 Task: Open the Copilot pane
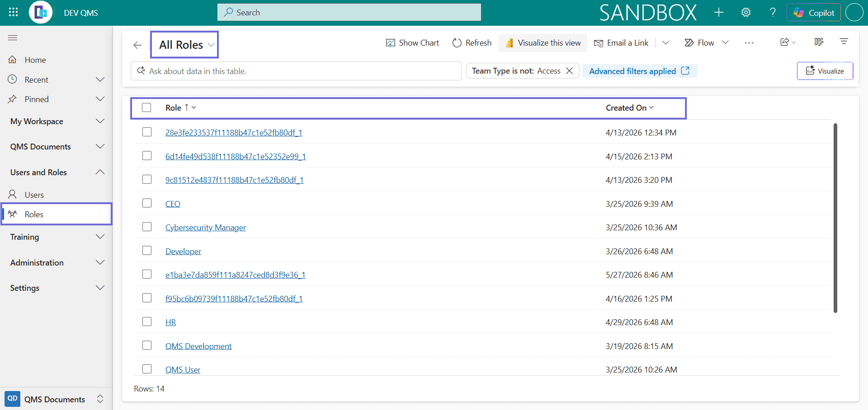(x=814, y=12)
